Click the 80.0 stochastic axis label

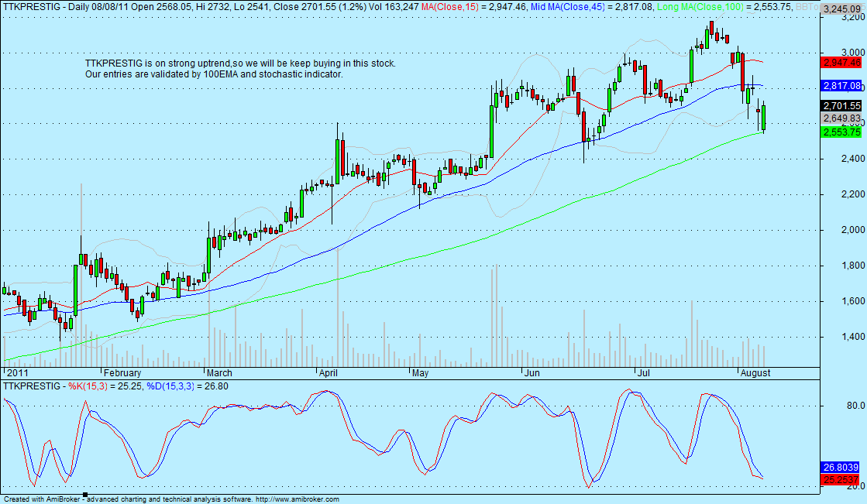[855, 406]
